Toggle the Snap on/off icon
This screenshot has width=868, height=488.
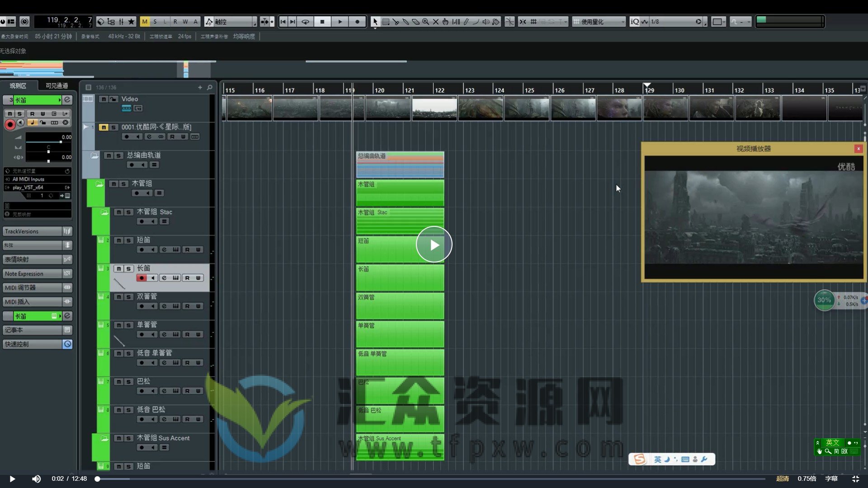(523, 21)
